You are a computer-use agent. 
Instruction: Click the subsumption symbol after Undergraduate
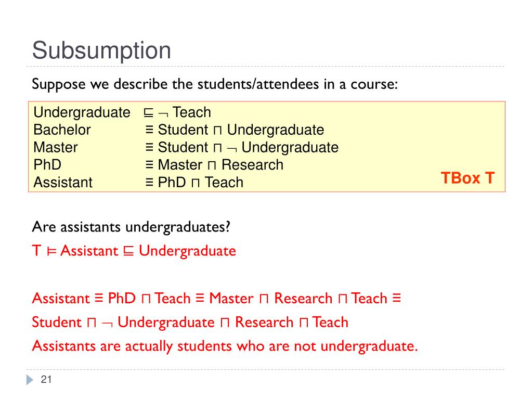[148, 113]
